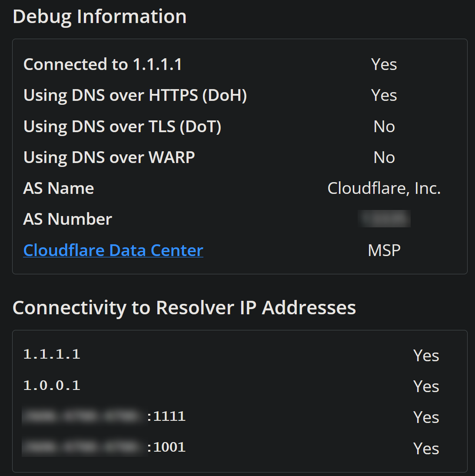The height and width of the screenshot is (476, 475).
Task: Click the Yes value for resolver 1.0.0.1
Action: [x=426, y=386]
